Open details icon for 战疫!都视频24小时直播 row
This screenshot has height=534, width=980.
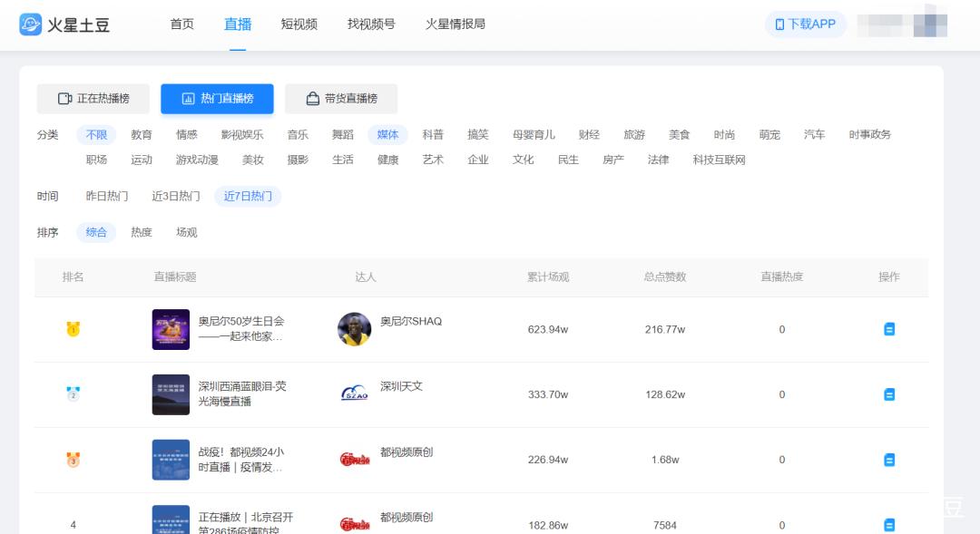pos(888,460)
